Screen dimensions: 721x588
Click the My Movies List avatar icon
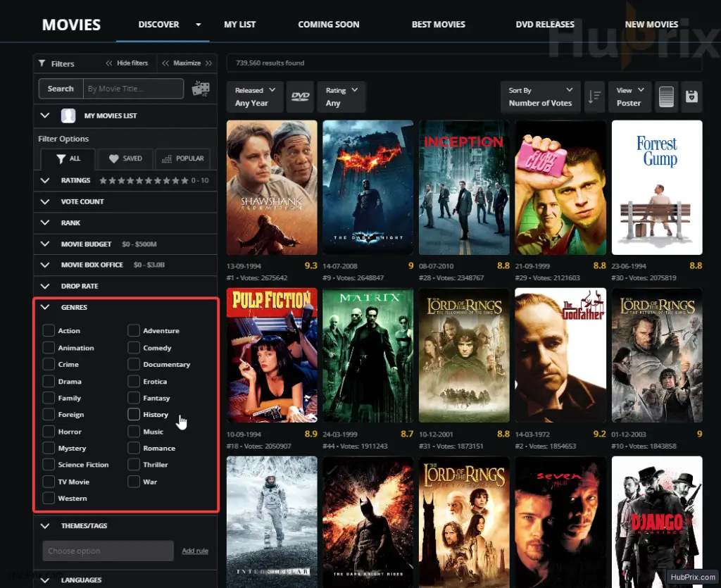point(68,116)
